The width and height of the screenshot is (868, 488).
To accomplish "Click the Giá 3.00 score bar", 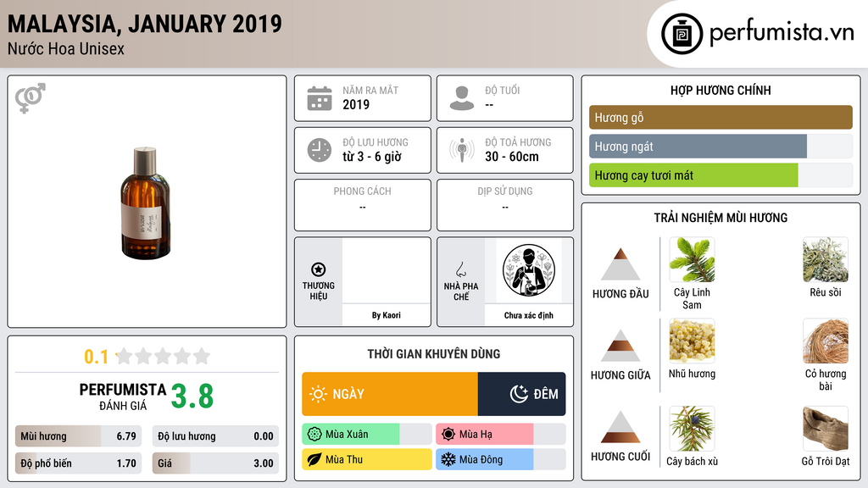I will click(215, 463).
